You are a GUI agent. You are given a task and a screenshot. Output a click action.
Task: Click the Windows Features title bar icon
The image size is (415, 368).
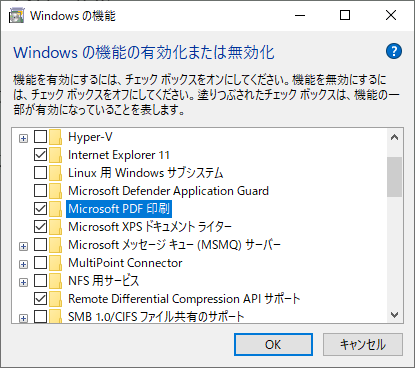16,16
